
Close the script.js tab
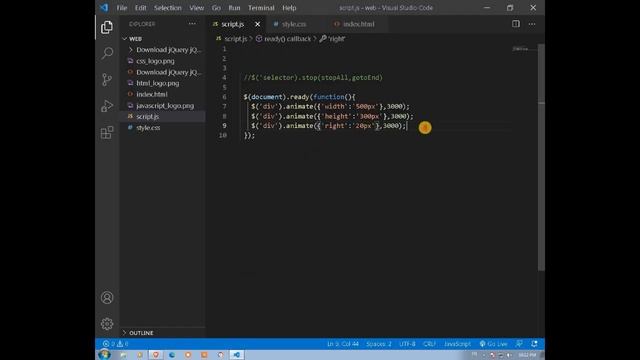pos(258,24)
